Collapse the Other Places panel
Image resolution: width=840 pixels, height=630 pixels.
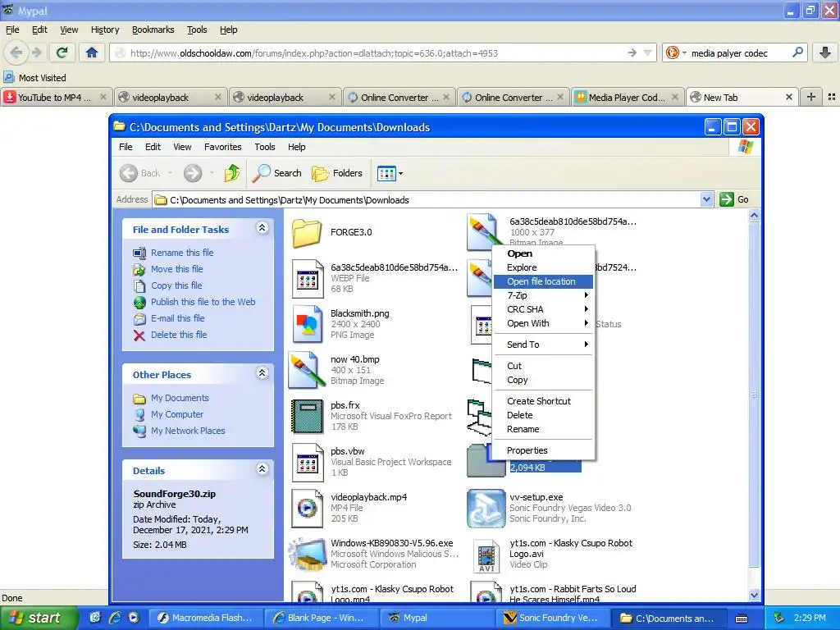[262, 373]
